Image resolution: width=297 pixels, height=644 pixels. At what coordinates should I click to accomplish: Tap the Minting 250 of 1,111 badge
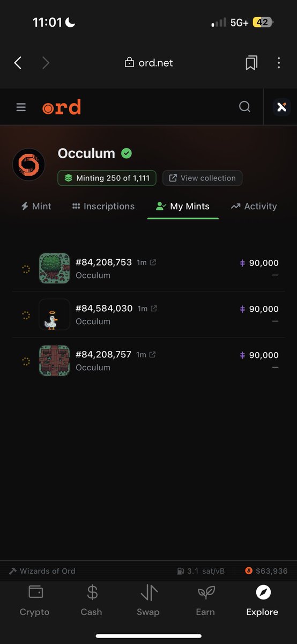107,178
